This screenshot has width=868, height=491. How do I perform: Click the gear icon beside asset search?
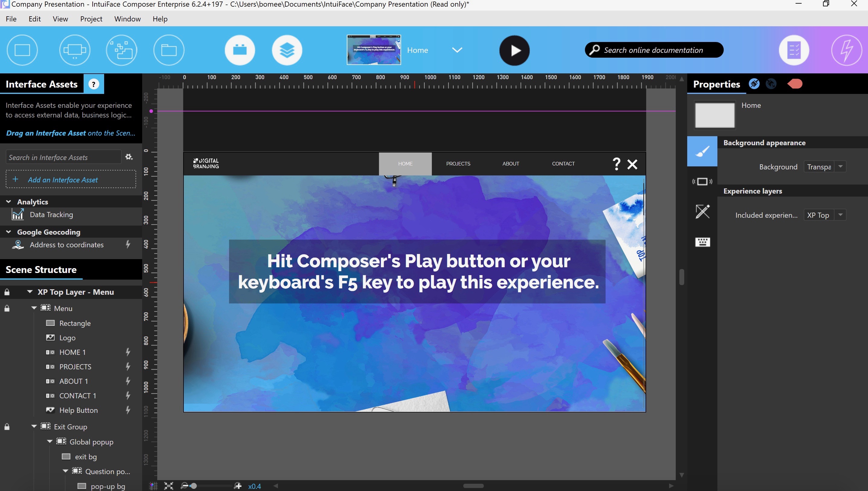[129, 157]
